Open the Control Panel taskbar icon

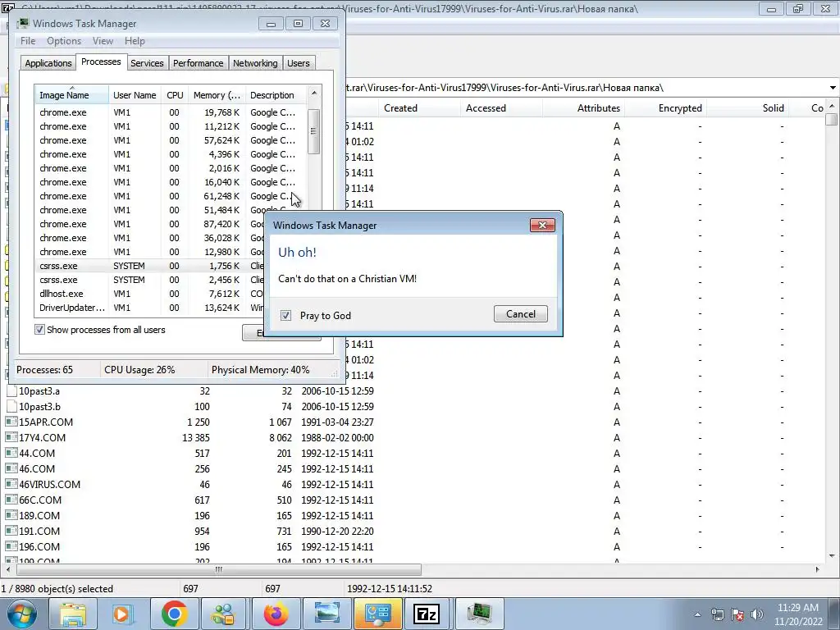click(x=377, y=614)
